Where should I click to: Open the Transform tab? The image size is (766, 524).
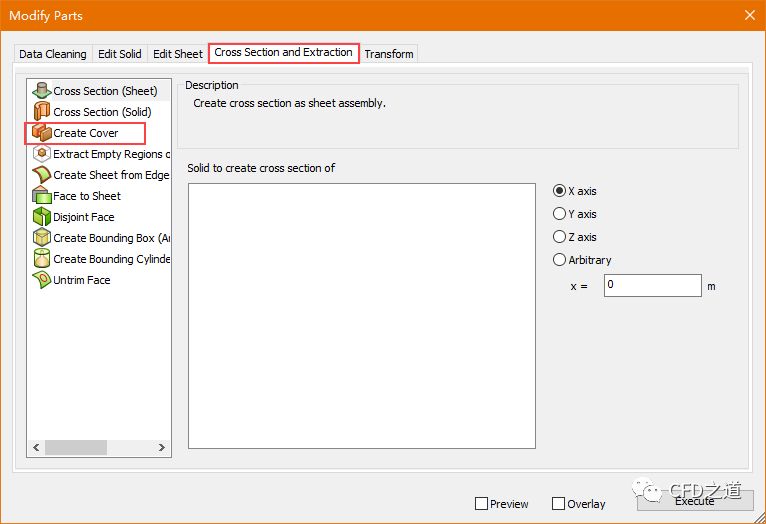(389, 54)
